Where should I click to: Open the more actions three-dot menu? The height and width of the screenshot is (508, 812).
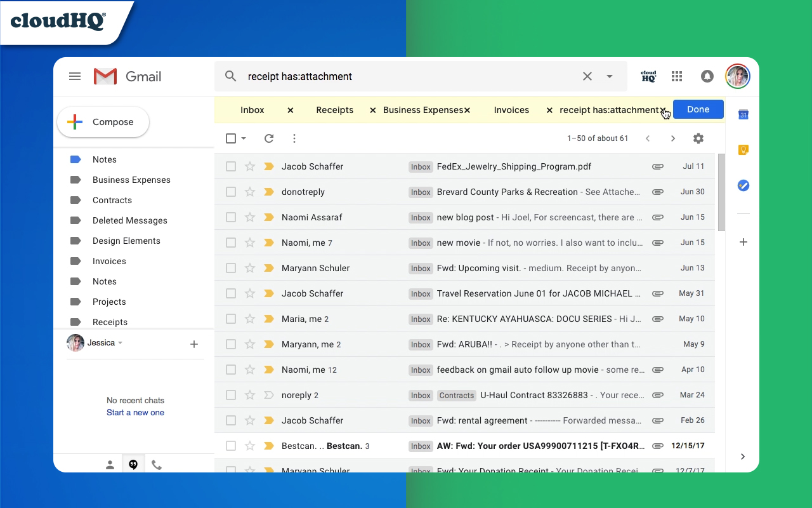pos(294,138)
